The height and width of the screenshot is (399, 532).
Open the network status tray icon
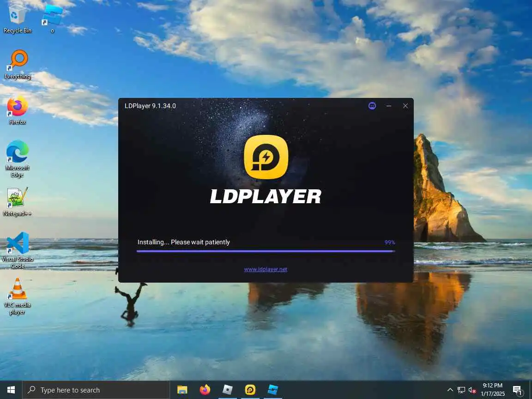461,390
